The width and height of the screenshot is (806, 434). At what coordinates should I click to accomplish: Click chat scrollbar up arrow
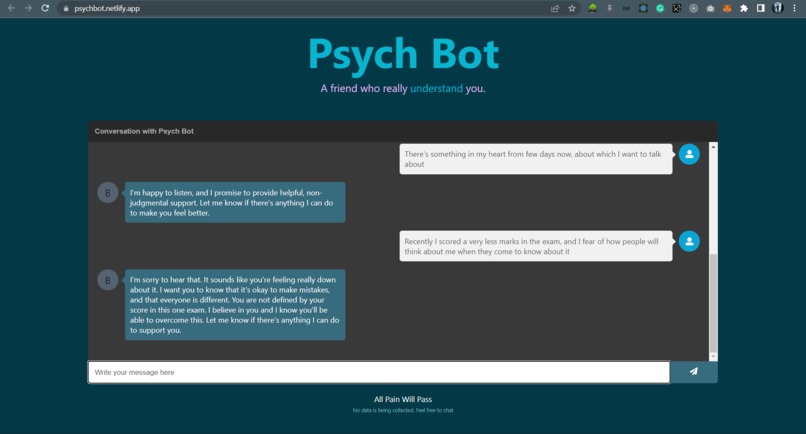(713, 147)
